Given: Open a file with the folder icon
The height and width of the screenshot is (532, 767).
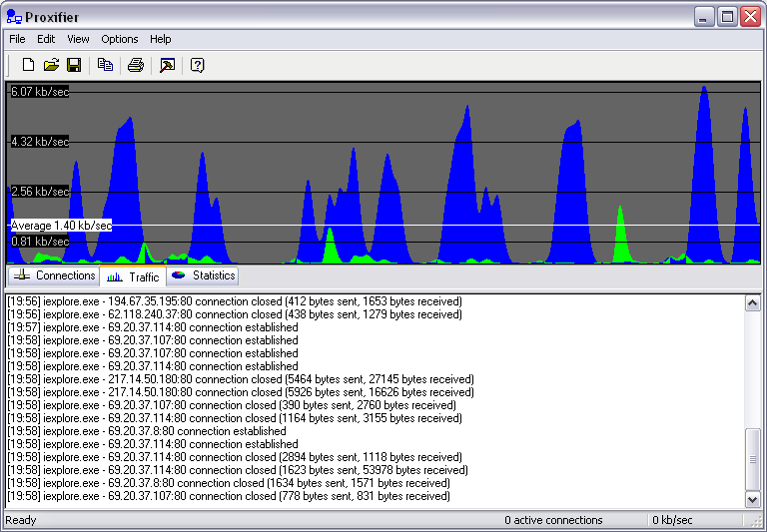Looking at the screenshot, I should point(51,65).
